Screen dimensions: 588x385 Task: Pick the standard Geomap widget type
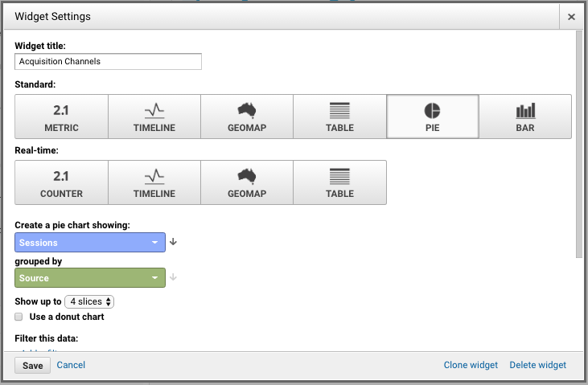[x=247, y=117]
